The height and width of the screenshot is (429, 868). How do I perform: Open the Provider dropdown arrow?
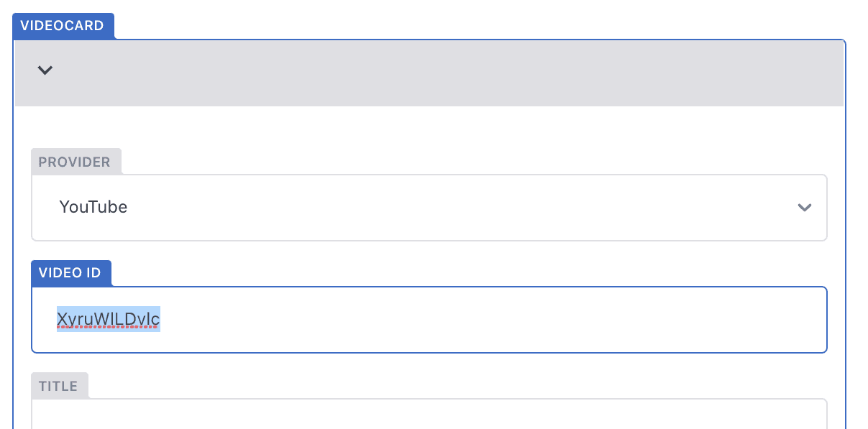click(804, 208)
